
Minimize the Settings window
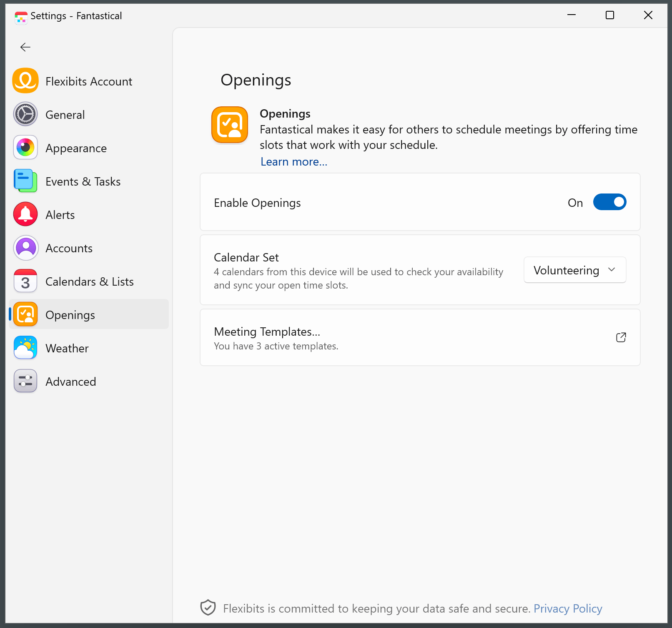(x=572, y=15)
